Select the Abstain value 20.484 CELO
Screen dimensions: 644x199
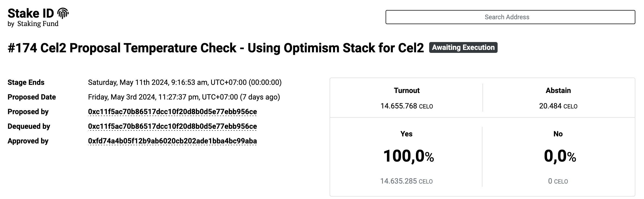[558, 106]
